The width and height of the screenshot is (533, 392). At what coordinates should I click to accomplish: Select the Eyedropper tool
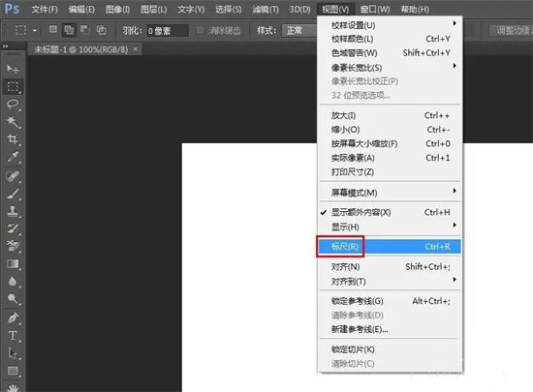(13, 157)
